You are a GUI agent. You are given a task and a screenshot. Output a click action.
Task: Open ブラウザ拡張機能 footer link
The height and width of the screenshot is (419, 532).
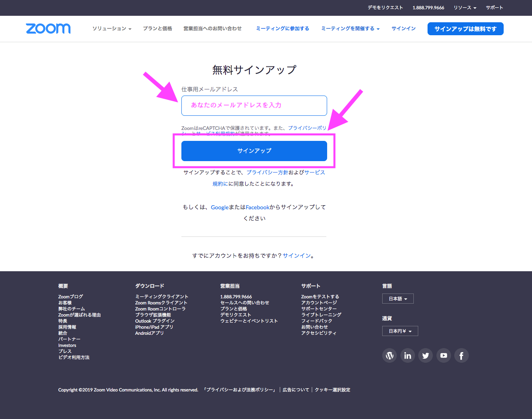[153, 315]
